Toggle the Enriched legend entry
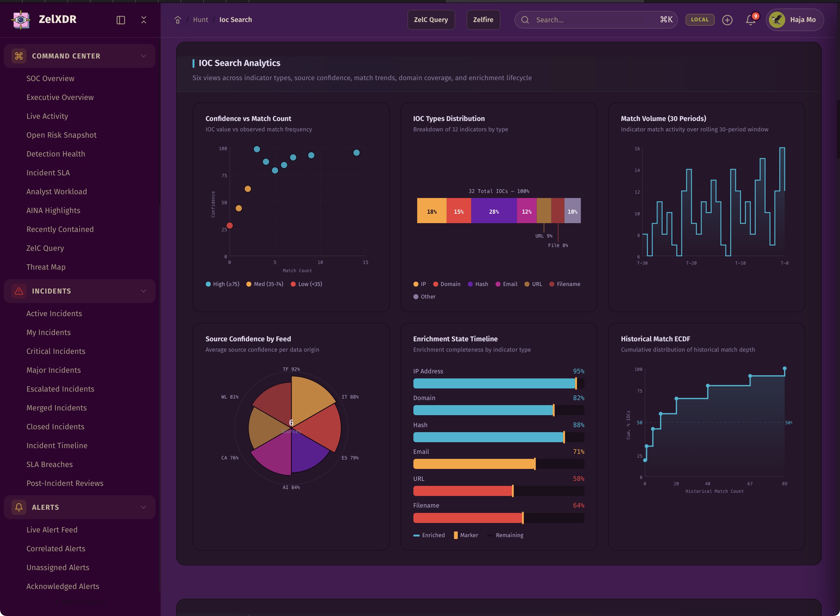This screenshot has width=840, height=616. click(x=429, y=535)
